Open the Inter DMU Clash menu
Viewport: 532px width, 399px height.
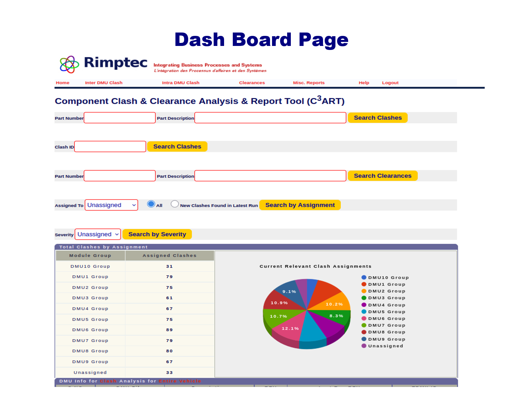point(104,83)
